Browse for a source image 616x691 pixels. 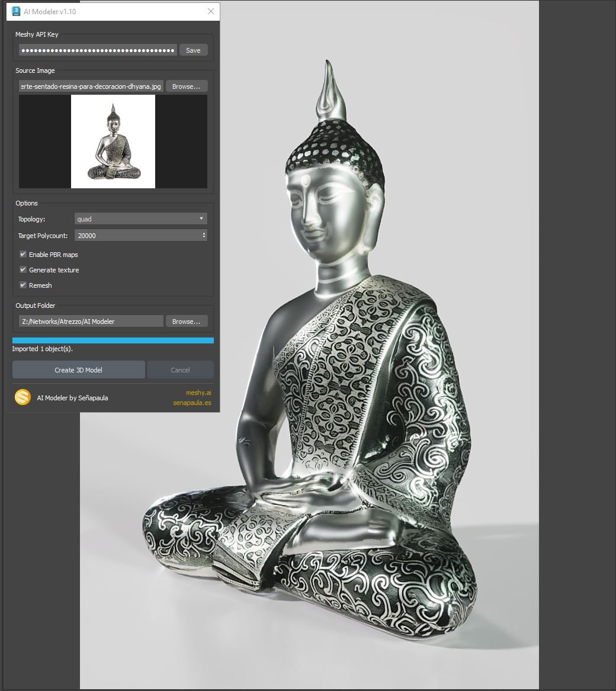(x=186, y=86)
